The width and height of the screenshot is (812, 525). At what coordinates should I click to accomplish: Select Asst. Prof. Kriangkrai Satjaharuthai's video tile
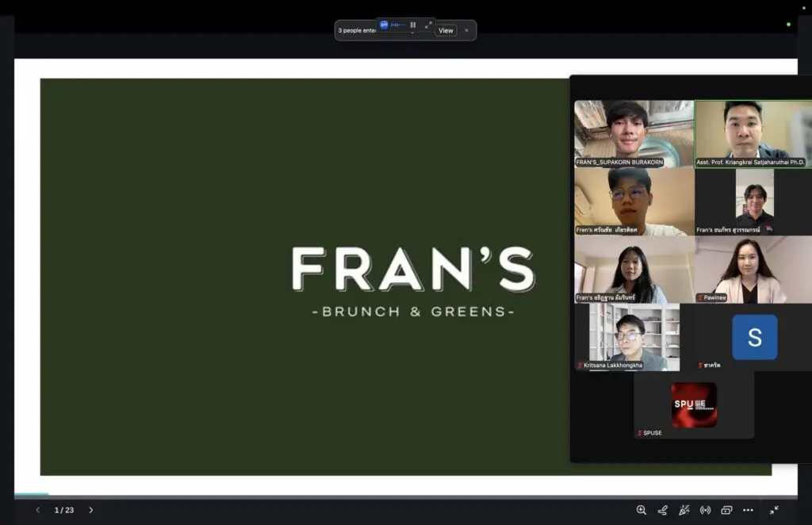point(753,133)
